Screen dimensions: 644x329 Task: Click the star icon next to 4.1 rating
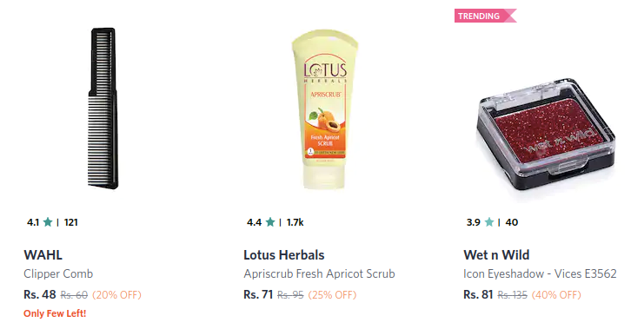(48, 222)
